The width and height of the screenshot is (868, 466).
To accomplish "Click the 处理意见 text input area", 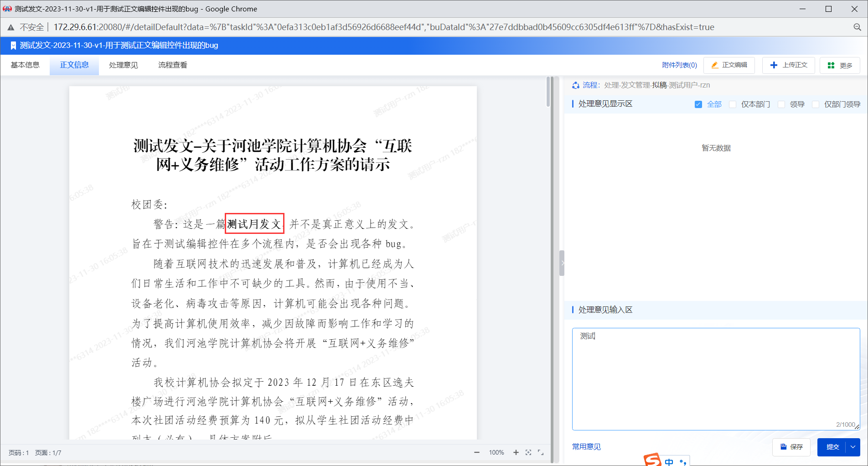I will coord(716,379).
